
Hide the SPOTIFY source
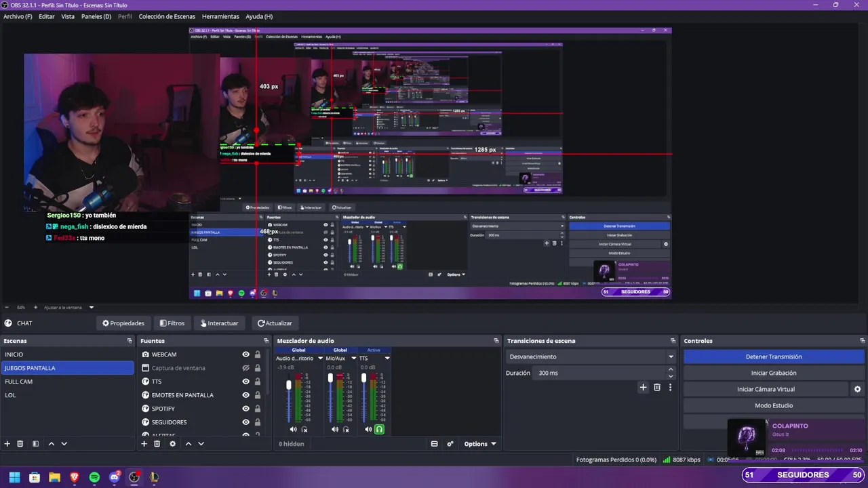click(246, 409)
